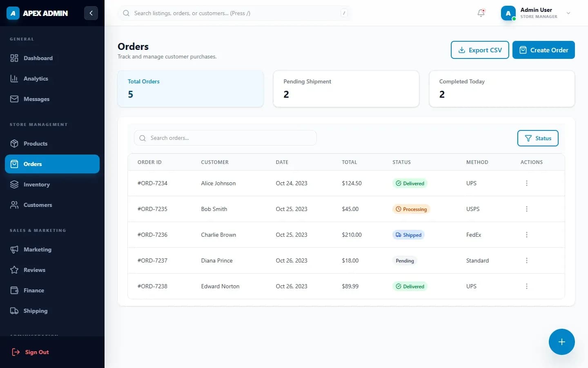This screenshot has width=588, height=368.
Task: Collapse the sidebar with the chevron button
Action: [x=91, y=13]
